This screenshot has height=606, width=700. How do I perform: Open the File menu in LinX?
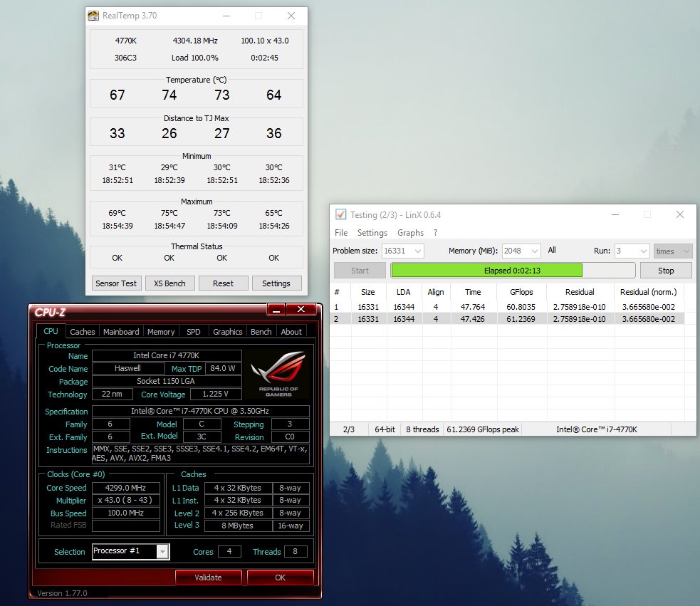[341, 233]
